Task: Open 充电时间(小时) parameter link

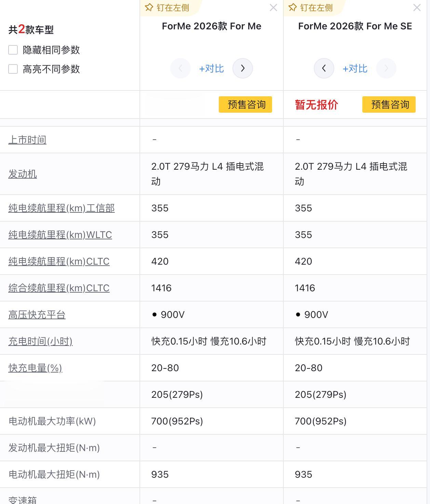Action: coord(40,341)
